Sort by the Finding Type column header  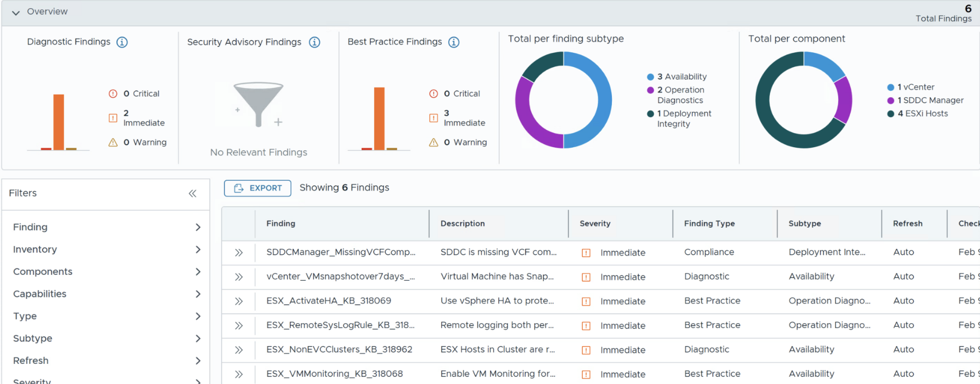pos(709,223)
